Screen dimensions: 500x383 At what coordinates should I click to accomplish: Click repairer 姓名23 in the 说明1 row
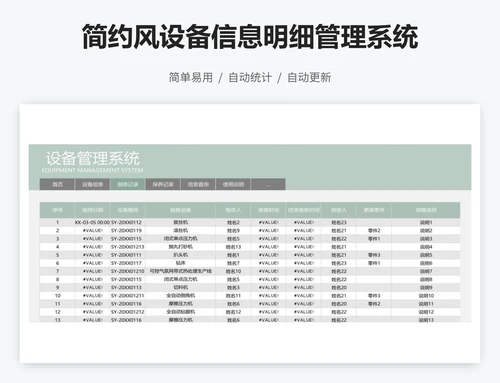pyautogui.click(x=339, y=222)
